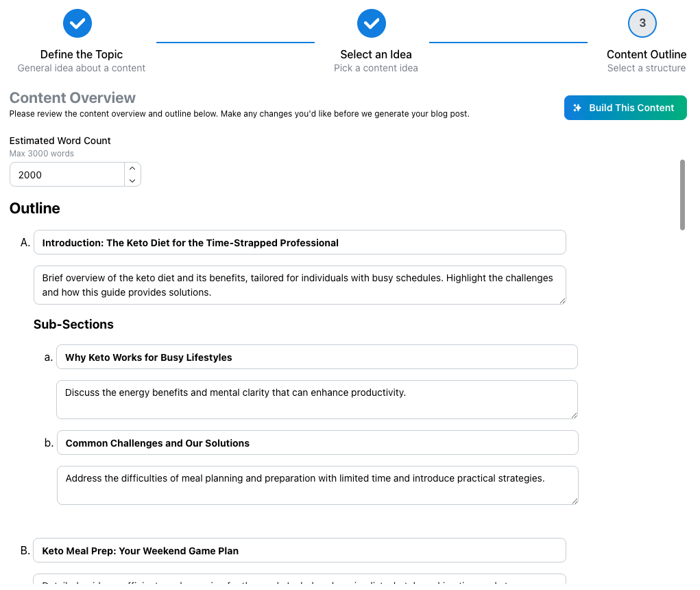Click the Content Overview heading
Image resolution: width=700 pixels, height=590 pixels.
pyautogui.click(x=72, y=98)
